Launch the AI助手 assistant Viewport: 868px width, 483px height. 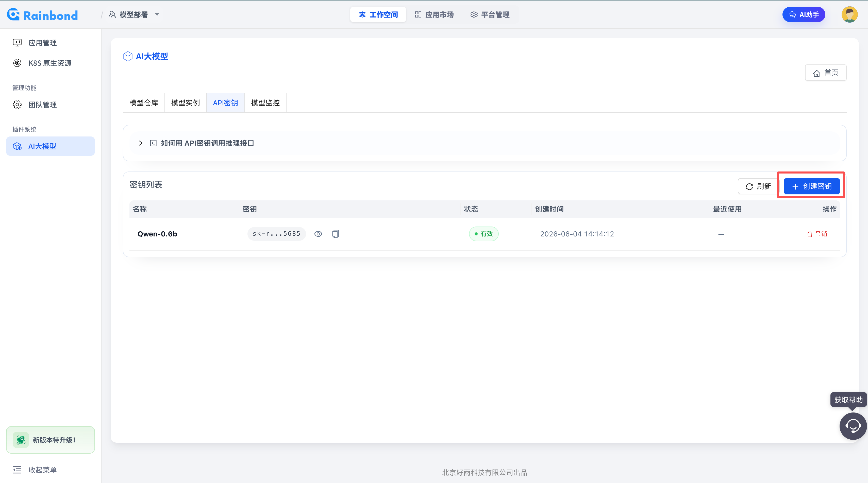[x=804, y=14]
